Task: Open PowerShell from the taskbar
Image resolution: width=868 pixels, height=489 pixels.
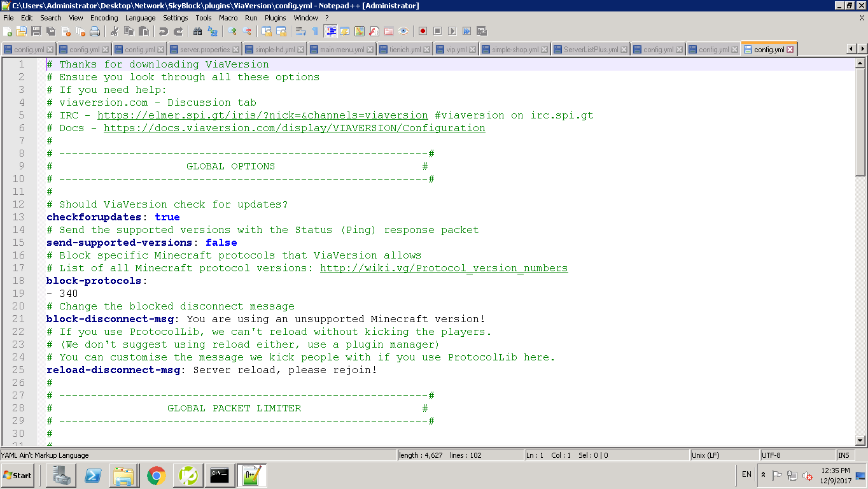Action: tap(93, 476)
